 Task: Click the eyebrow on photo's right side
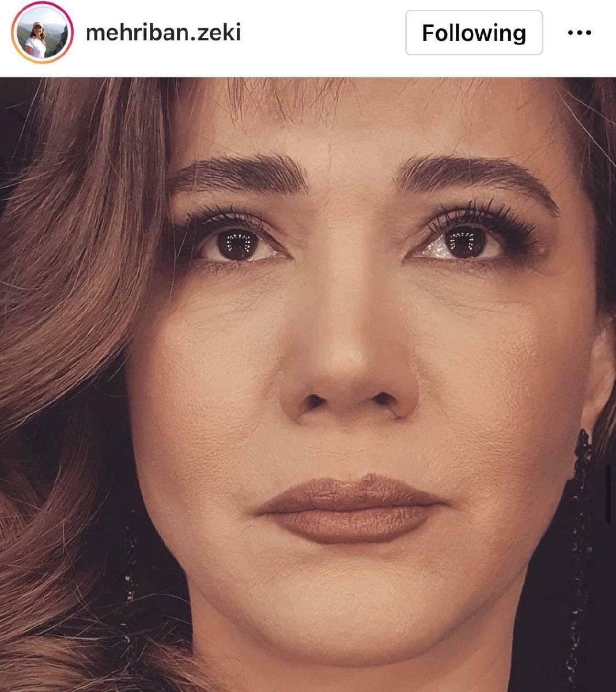pyautogui.click(x=477, y=176)
